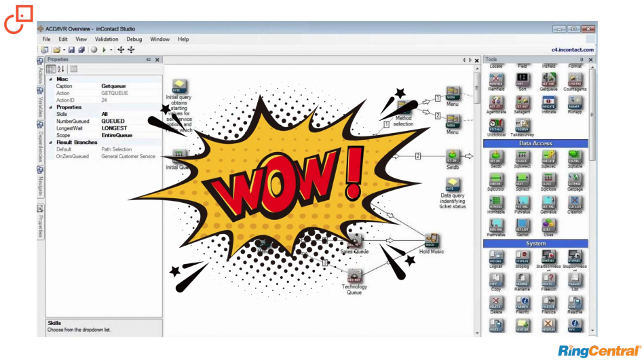Choose the Remvalue tool
The image size is (644, 361).
(496, 225)
